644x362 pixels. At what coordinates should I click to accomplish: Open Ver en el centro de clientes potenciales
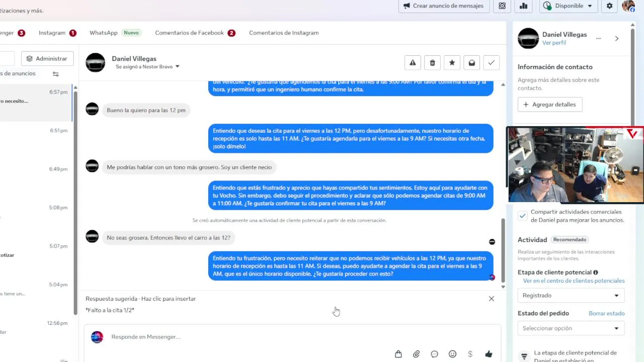pos(574,281)
